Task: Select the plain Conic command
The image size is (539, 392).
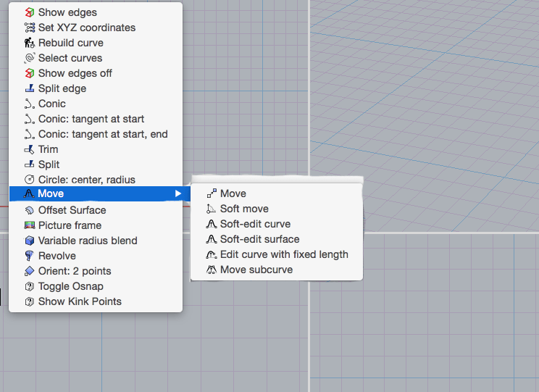Action: click(x=96, y=104)
